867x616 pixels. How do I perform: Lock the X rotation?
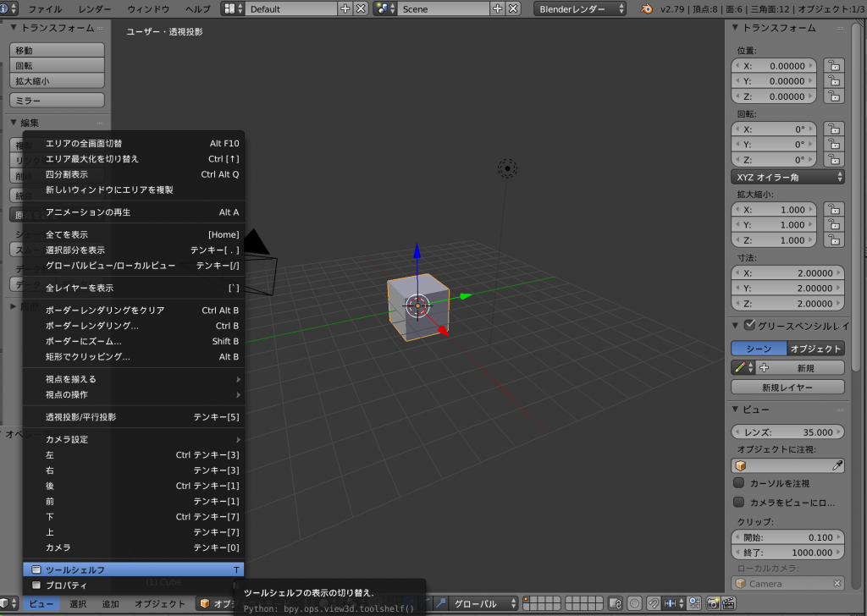point(834,129)
